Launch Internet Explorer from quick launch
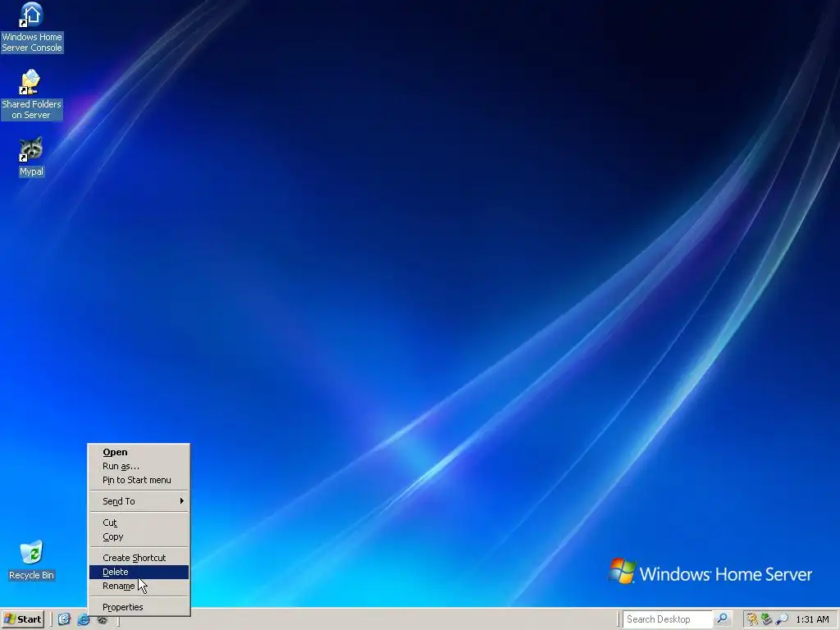This screenshot has height=630, width=840. point(84,619)
